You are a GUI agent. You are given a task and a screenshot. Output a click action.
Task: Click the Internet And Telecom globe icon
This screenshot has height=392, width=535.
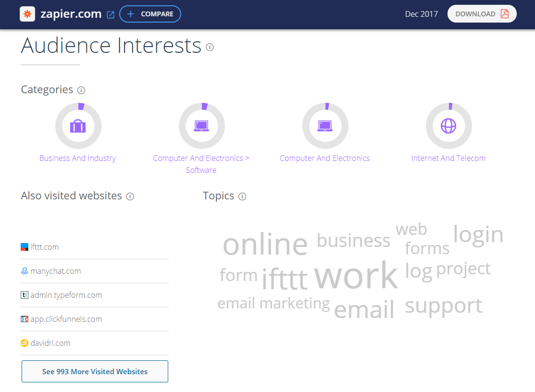pyautogui.click(x=448, y=126)
